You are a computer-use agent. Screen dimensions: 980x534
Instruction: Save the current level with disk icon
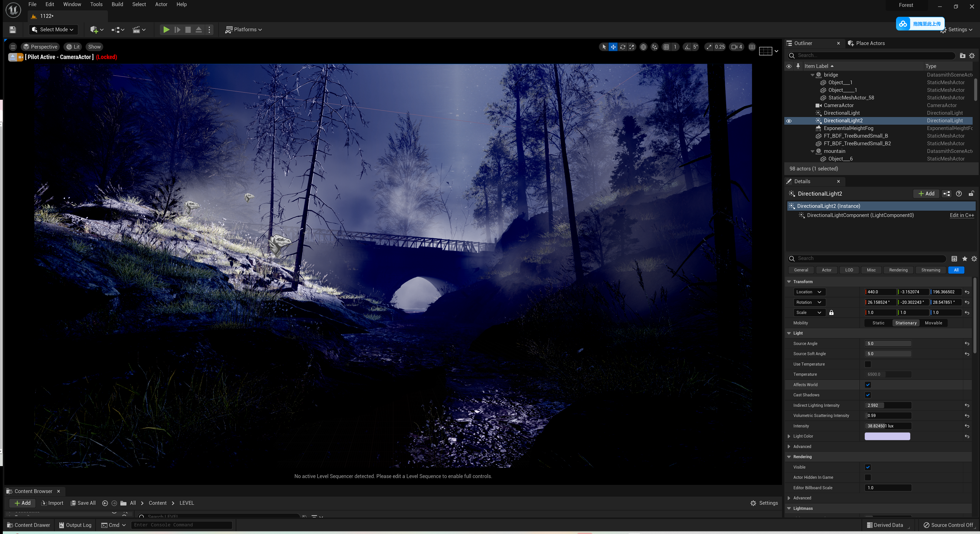tap(13, 29)
